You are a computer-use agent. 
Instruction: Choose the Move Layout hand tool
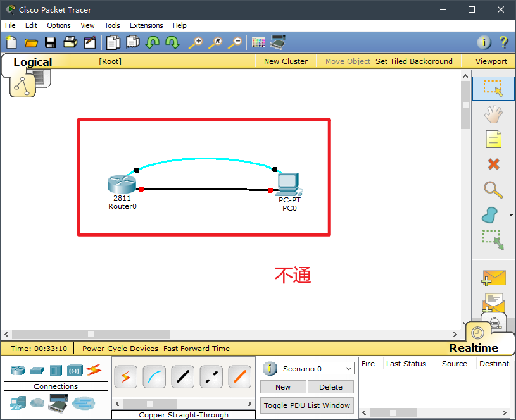click(493, 114)
